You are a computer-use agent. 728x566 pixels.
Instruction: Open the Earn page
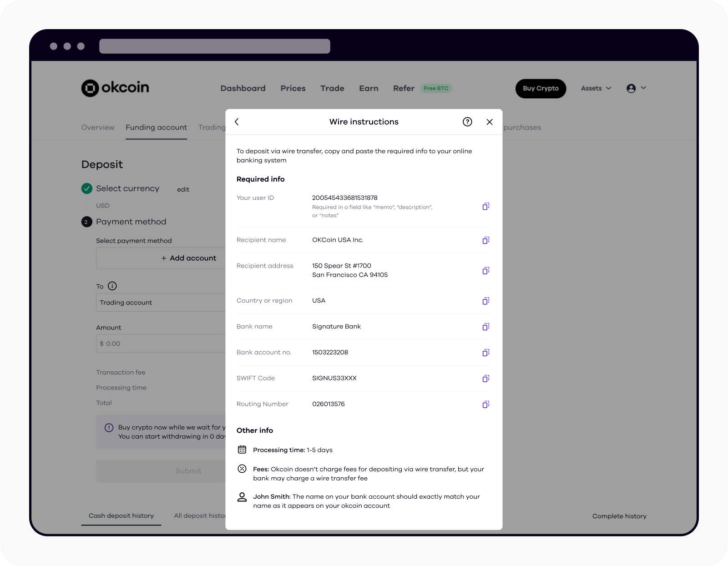(369, 88)
